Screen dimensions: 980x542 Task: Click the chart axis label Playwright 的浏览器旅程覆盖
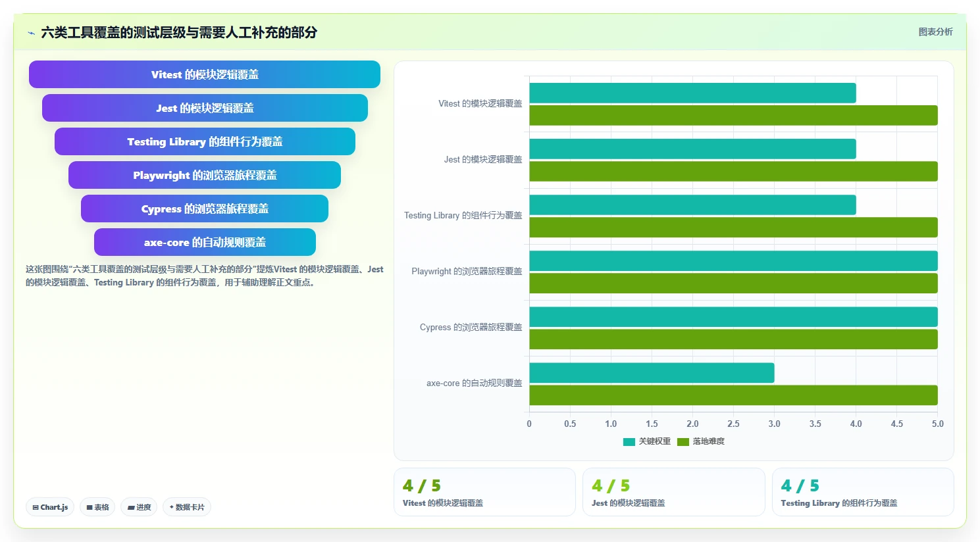(467, 271)
